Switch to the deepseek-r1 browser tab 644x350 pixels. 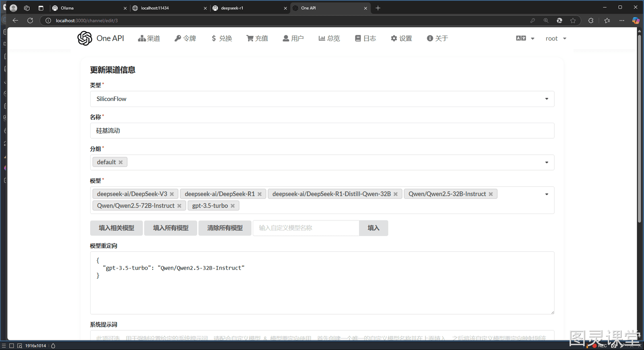(x=250, y=8)
